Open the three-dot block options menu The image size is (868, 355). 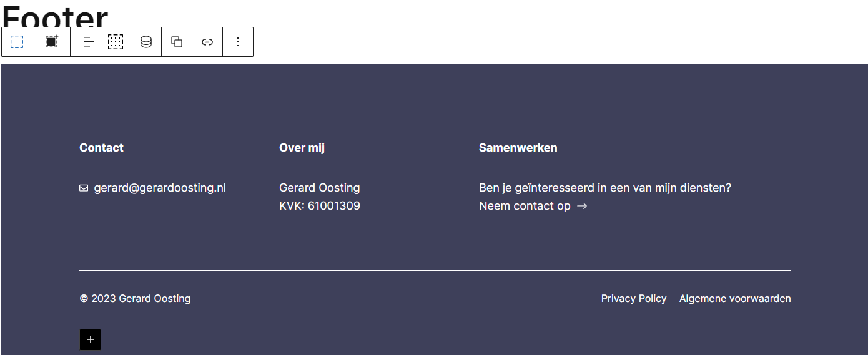238,42
